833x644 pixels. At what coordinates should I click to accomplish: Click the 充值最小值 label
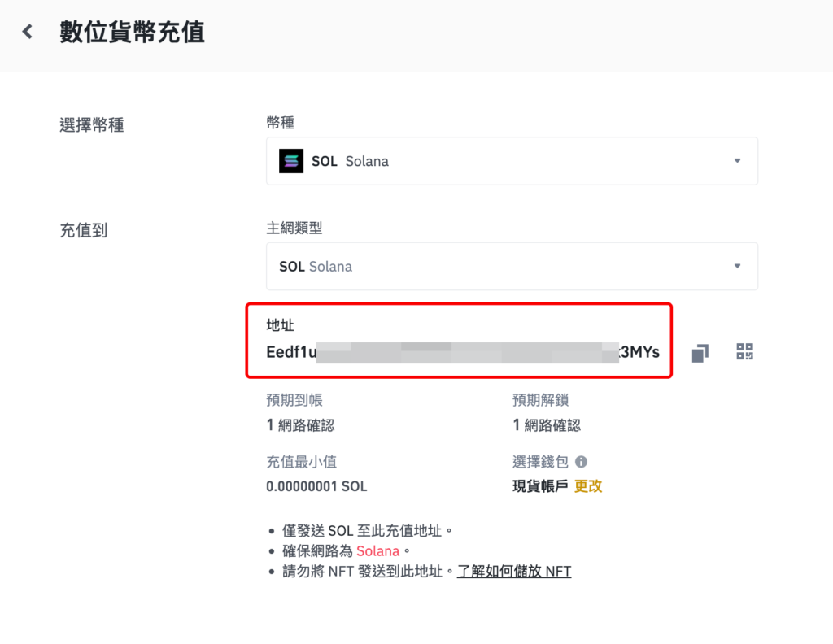tap(301, 462)
